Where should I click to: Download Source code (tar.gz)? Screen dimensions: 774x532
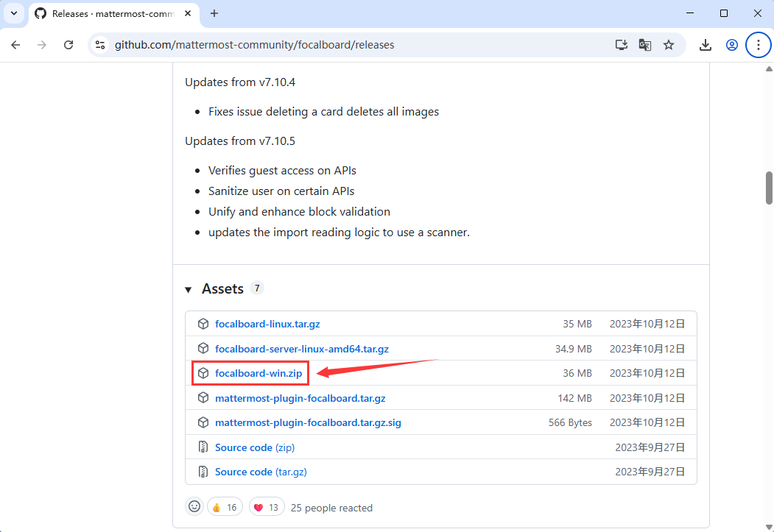pyautogui.click(x=261, y=472)
